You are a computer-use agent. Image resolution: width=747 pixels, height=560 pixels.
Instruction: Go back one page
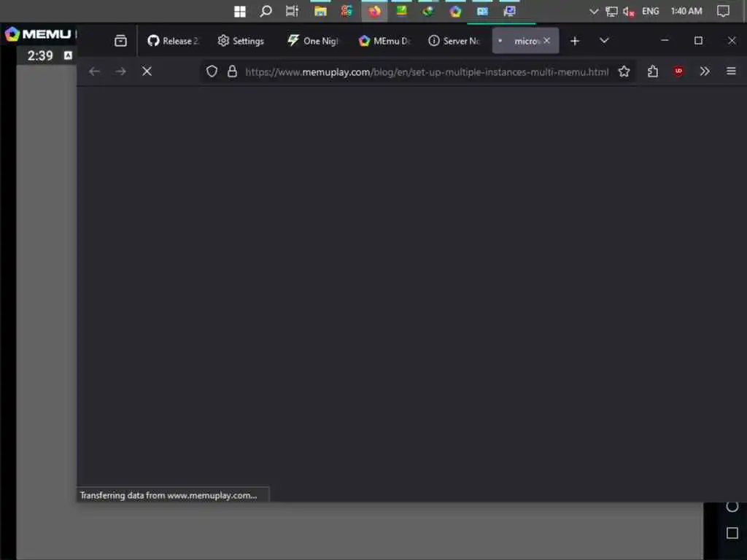[94, 71]
